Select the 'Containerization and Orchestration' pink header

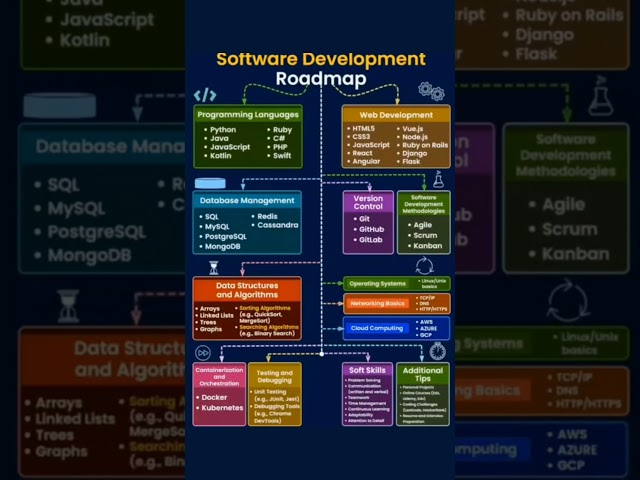tap(219, 376)
